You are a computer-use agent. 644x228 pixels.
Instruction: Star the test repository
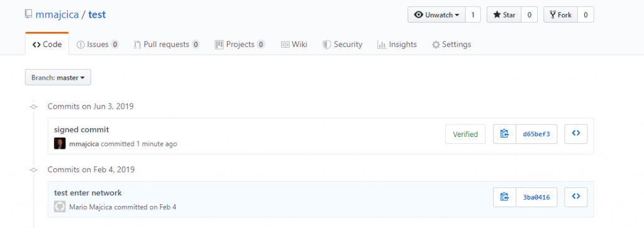pos(504,15)
